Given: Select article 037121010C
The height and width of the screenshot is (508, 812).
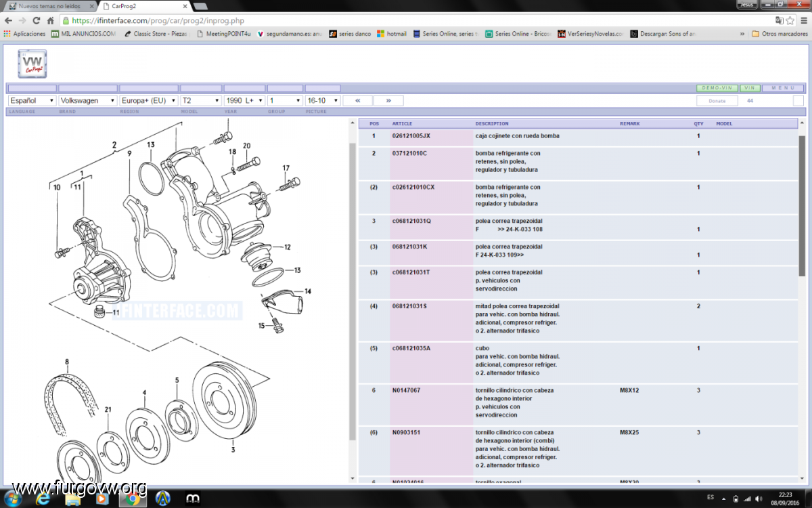Looking at the screenshot, I should (x=409, y=153).
